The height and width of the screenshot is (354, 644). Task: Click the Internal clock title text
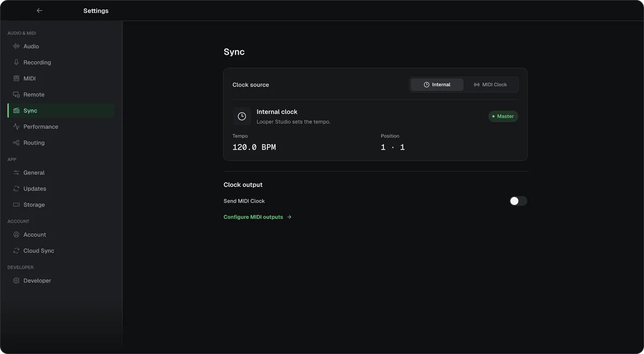277,112
